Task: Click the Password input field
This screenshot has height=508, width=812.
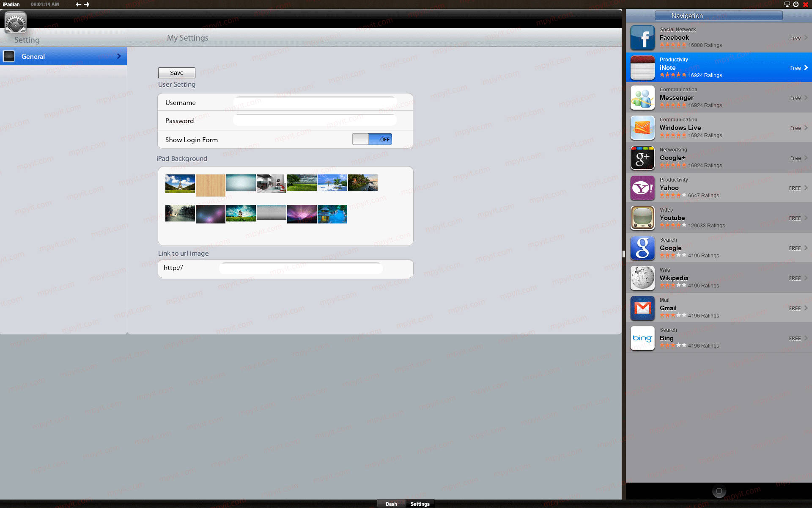Action: click(315, 120)
